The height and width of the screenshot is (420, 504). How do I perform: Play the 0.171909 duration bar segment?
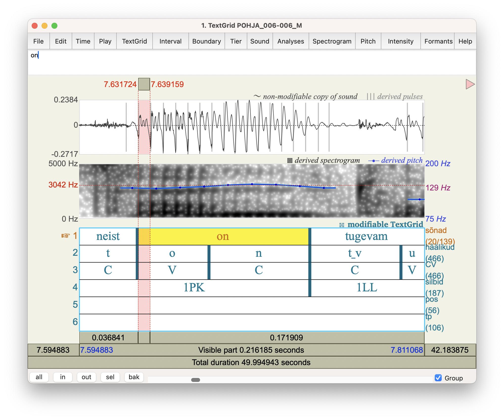pyautogui.click(x=287, y=338)
